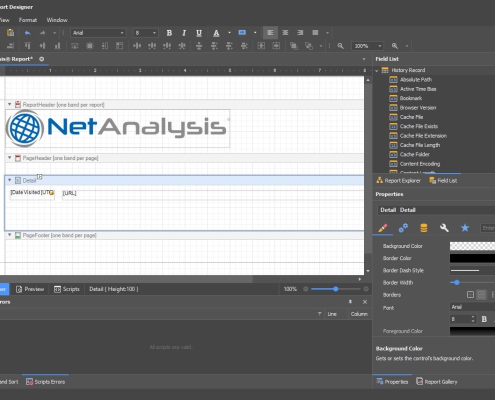Close the Report document tab
Viewport: 495px width, 400px height.
42,59
